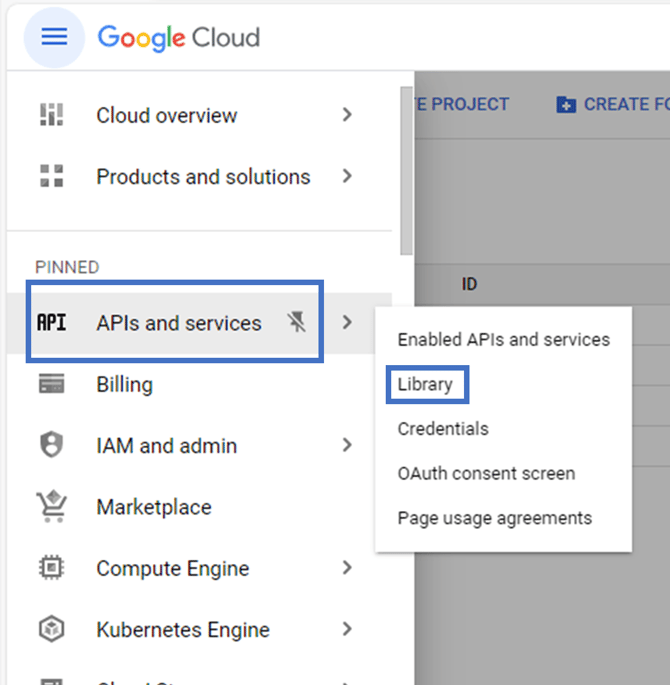This screenshot has height=685, width=670.
Task: Click the Google Cloud logo
Action: (179, 38)
